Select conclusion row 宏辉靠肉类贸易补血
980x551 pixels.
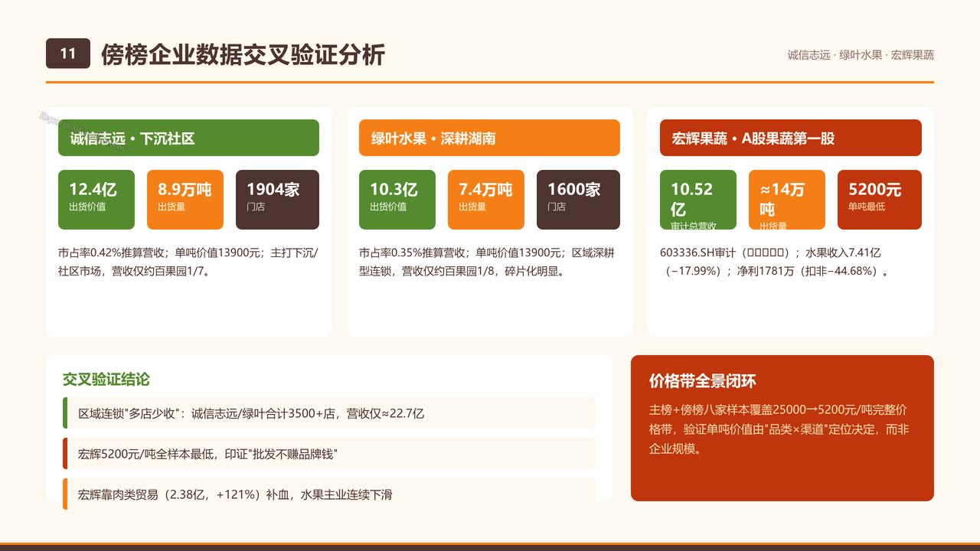329,494
